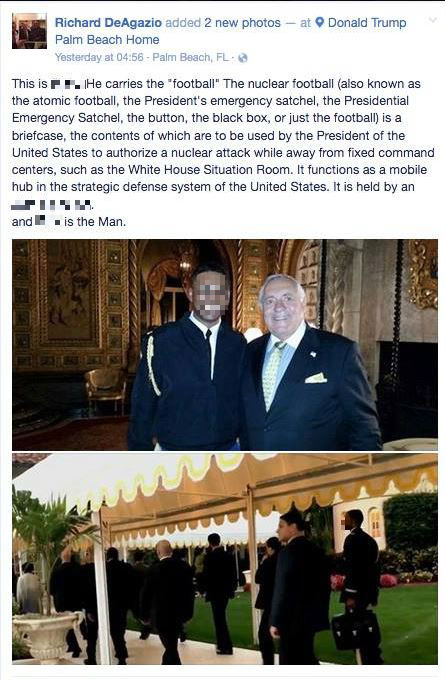Image resolution: width=445 pixels, height=680 pixels.
Task: Click the pixelated words below "held by an"
Action: (51, 204)
